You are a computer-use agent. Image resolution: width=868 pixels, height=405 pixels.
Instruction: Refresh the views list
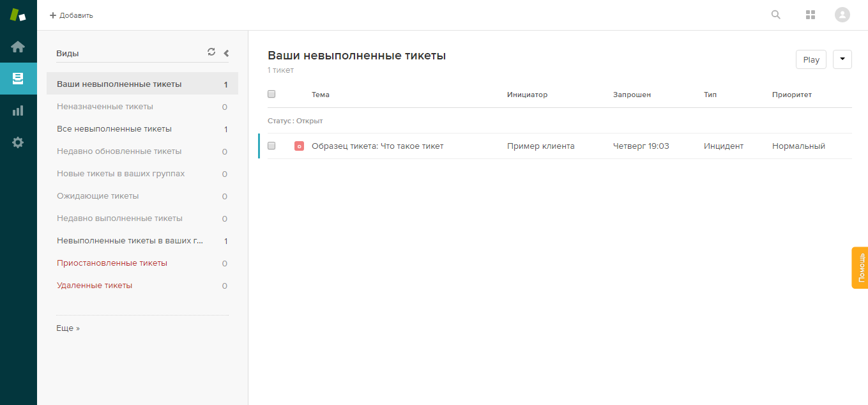(x=211, y=52)
